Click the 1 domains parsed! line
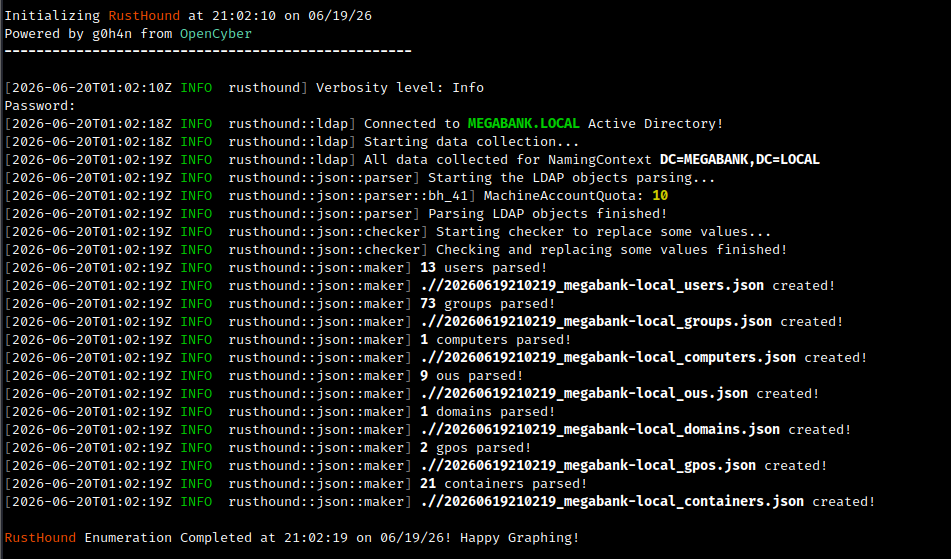951x559 pixels. 488,412
